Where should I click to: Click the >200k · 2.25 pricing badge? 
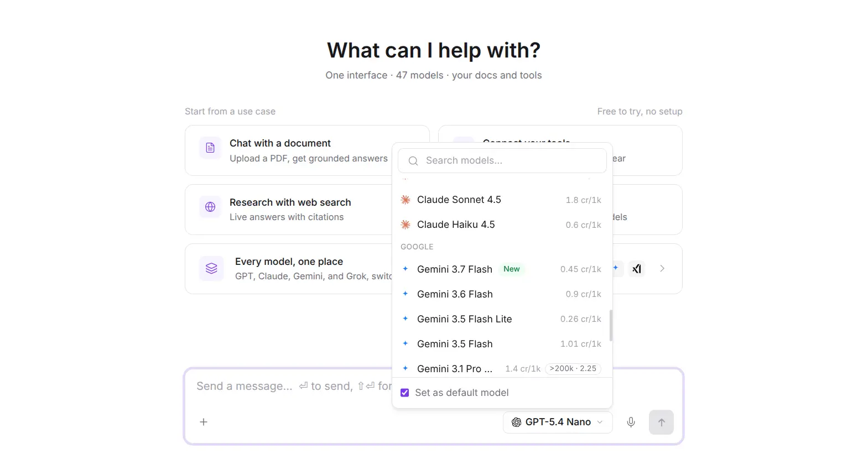[x=573, y=369]
